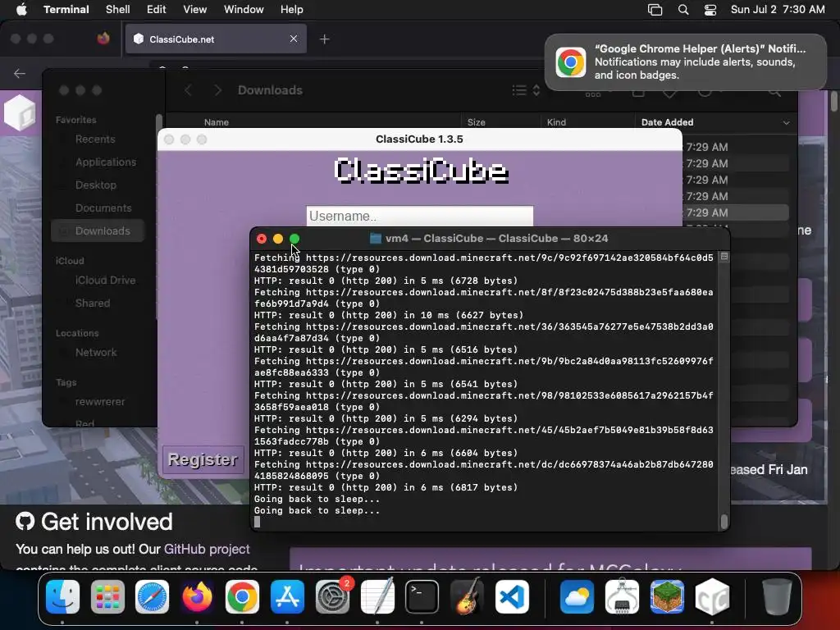Image resolution: width=840 pixels, height=630 pixels.
Task: Open the Trash in the Dock
Action: pos(777,597)
